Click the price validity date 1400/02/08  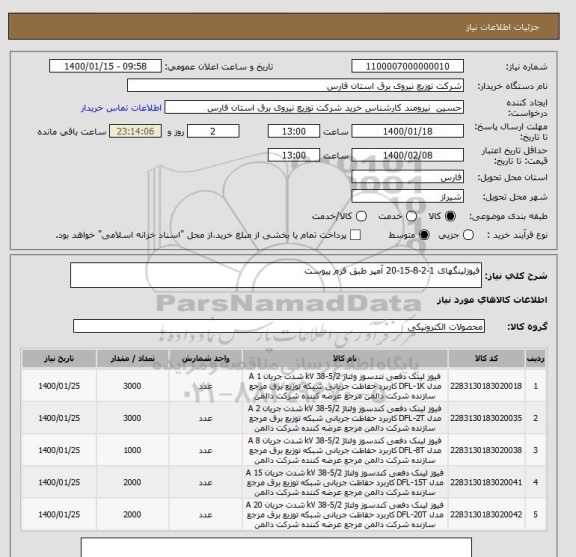tap(407, 155)
